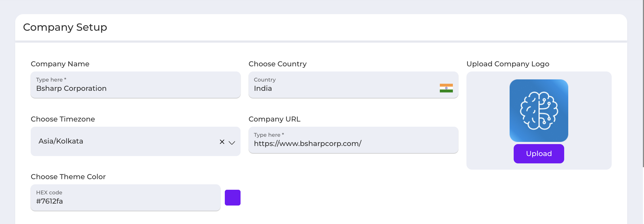
Task: Click the Upload Company Logo label
Action: 508,64
